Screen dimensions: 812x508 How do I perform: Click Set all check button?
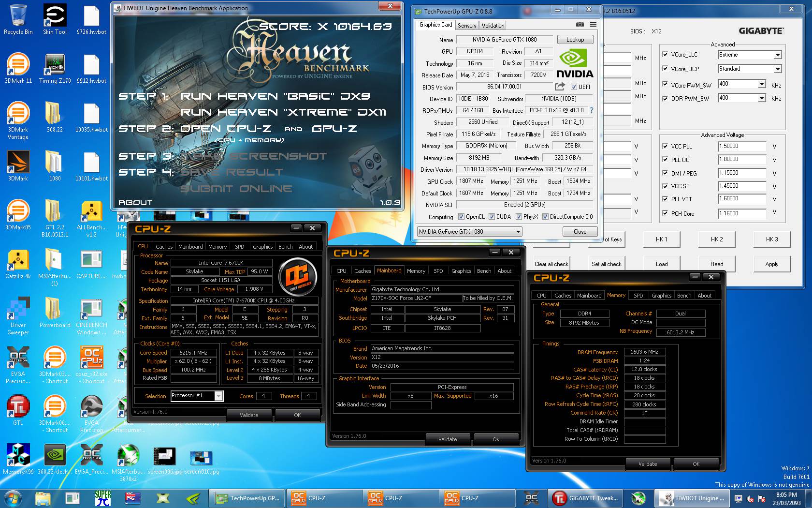click(x=607, y=264)
